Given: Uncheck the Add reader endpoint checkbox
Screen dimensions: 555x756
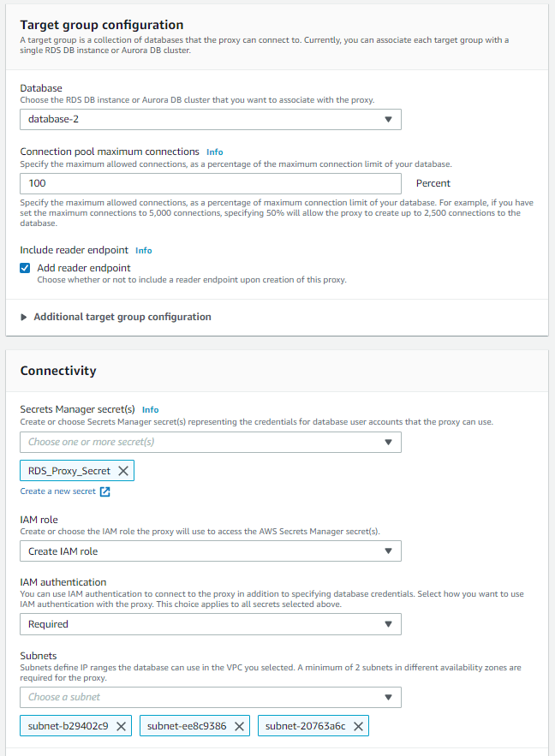Looking at the screenshot, I should click(x=25, y=268).
